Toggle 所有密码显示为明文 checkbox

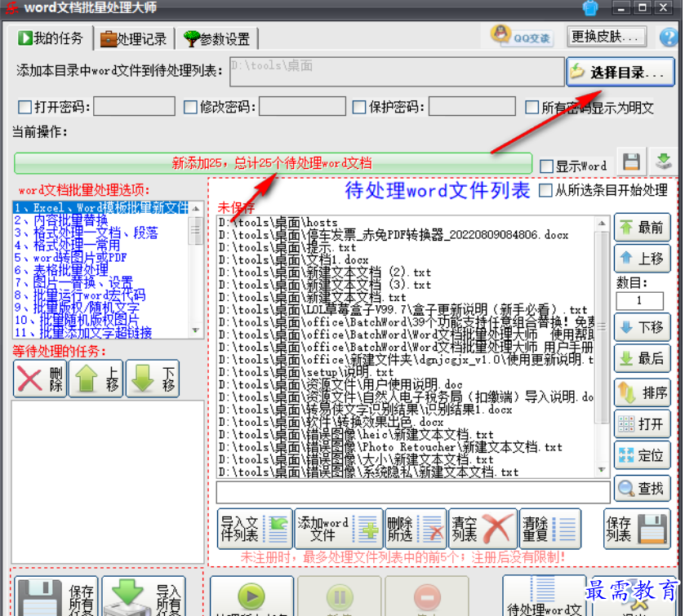coord(532,107)
